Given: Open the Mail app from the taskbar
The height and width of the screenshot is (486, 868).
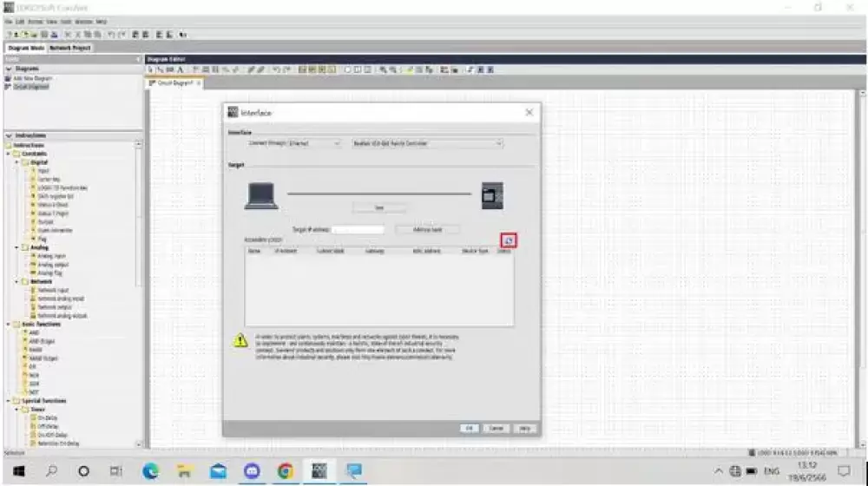Looking at the screenshot, I should [218, 471].
